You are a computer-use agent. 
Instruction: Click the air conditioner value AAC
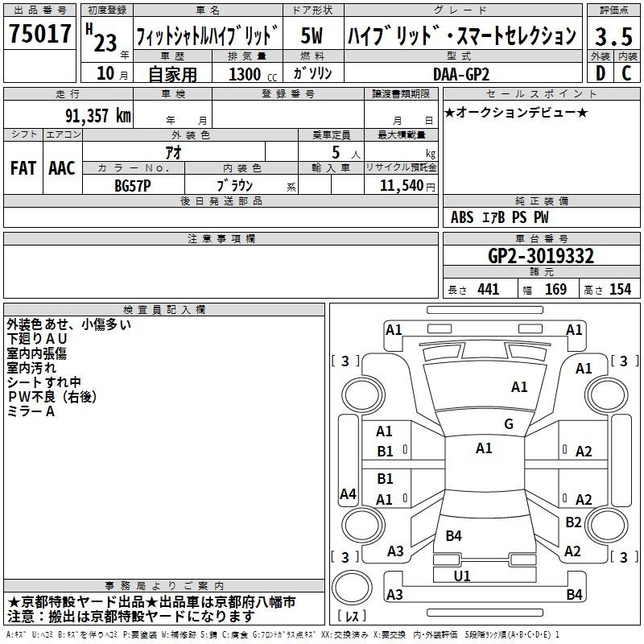click(62, 168)
